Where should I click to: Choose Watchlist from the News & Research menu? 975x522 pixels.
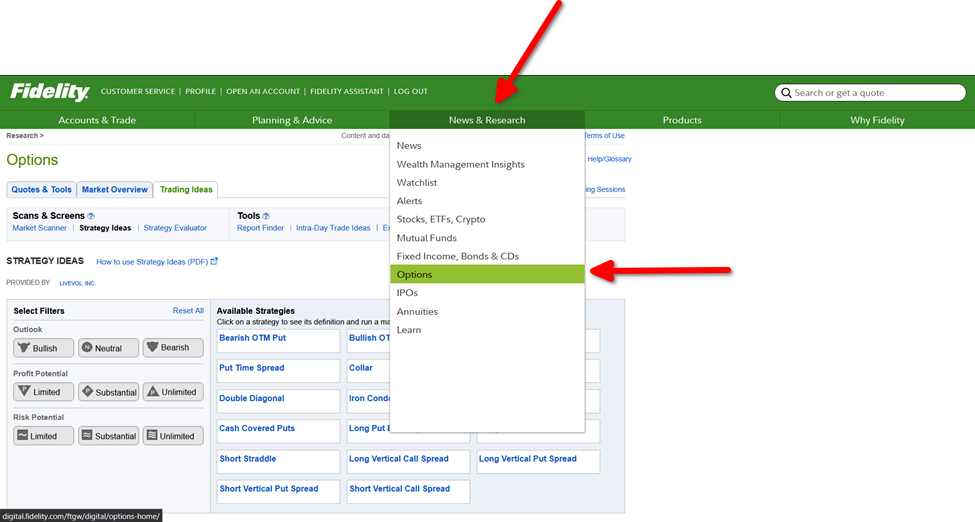[417, 183]
